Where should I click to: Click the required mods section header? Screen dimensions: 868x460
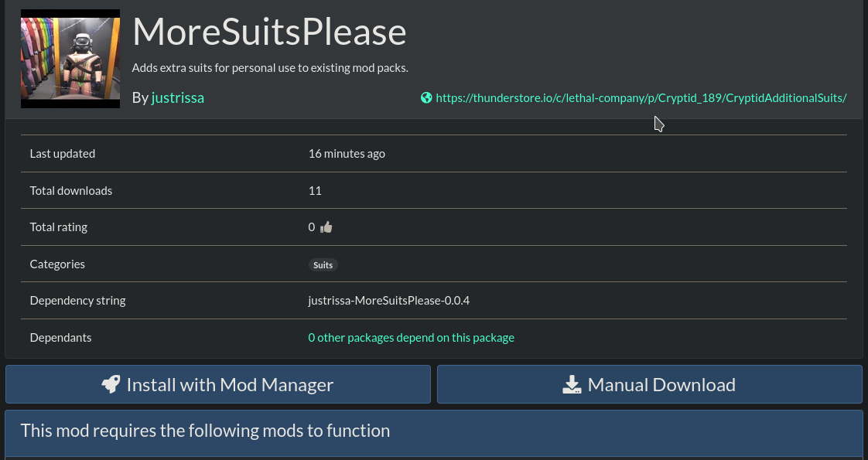pyautogui.click(x=205, y=430)
